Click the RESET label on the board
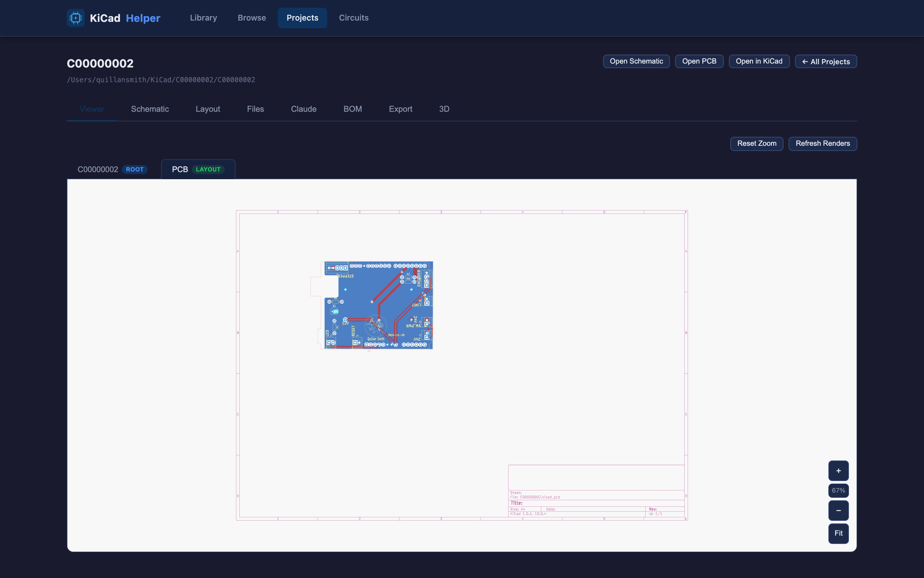The height and width of the screenshot is (578, 924). coord(353,331)
